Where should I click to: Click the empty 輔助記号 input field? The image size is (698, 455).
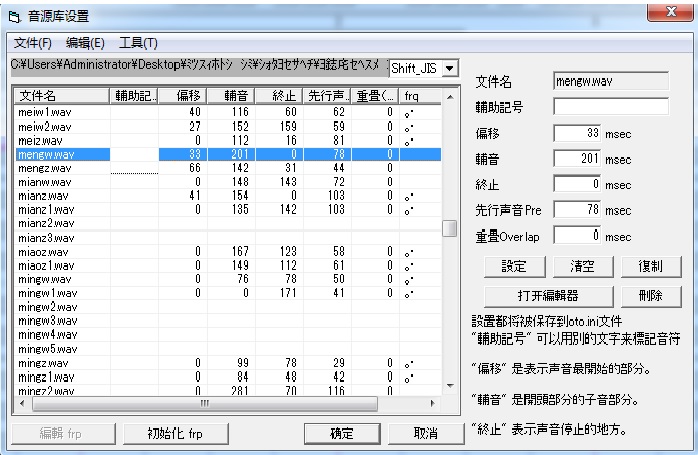pyautogui.click(x=611, y=107)
